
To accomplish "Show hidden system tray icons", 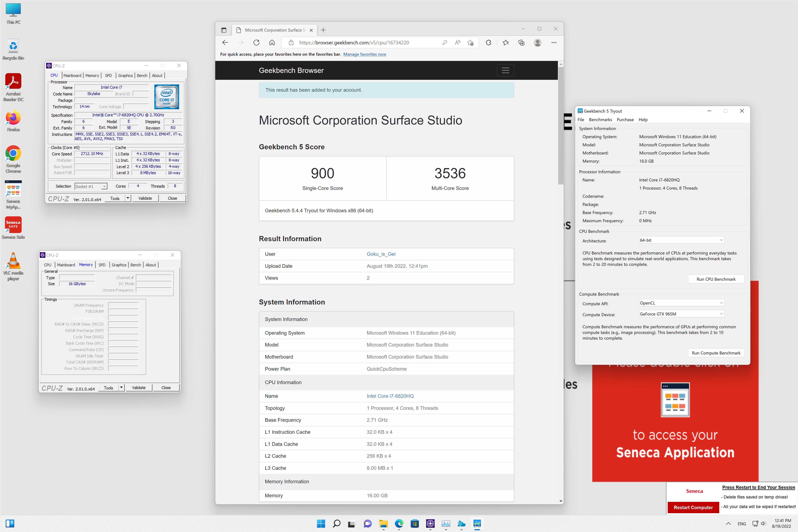I will coord(728,523).
